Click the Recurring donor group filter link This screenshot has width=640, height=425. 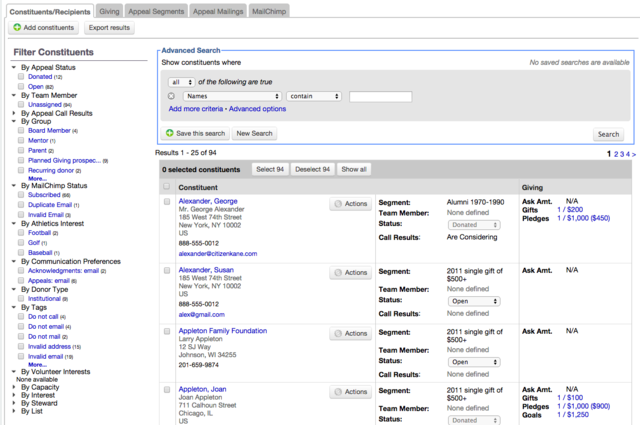51,170
